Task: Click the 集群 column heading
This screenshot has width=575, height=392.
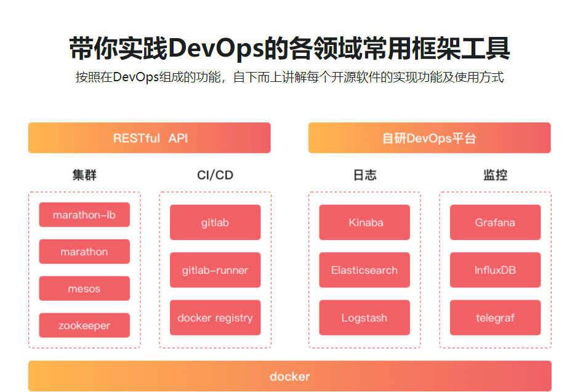Action: coord(84,175)
